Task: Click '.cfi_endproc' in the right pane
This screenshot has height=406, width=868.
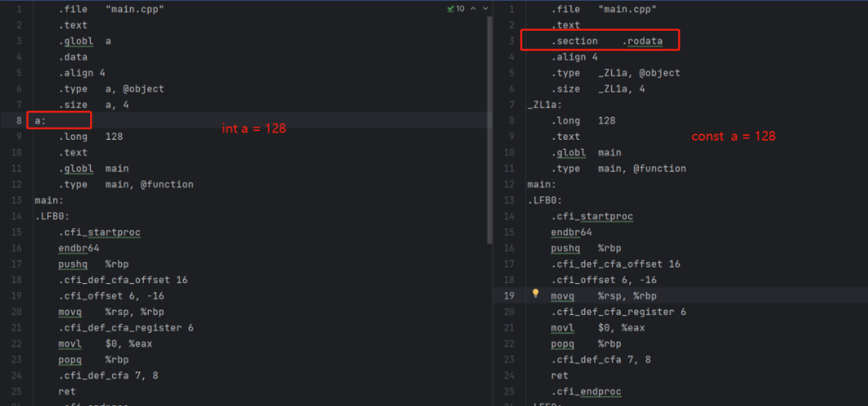Action: click(586, 392)
